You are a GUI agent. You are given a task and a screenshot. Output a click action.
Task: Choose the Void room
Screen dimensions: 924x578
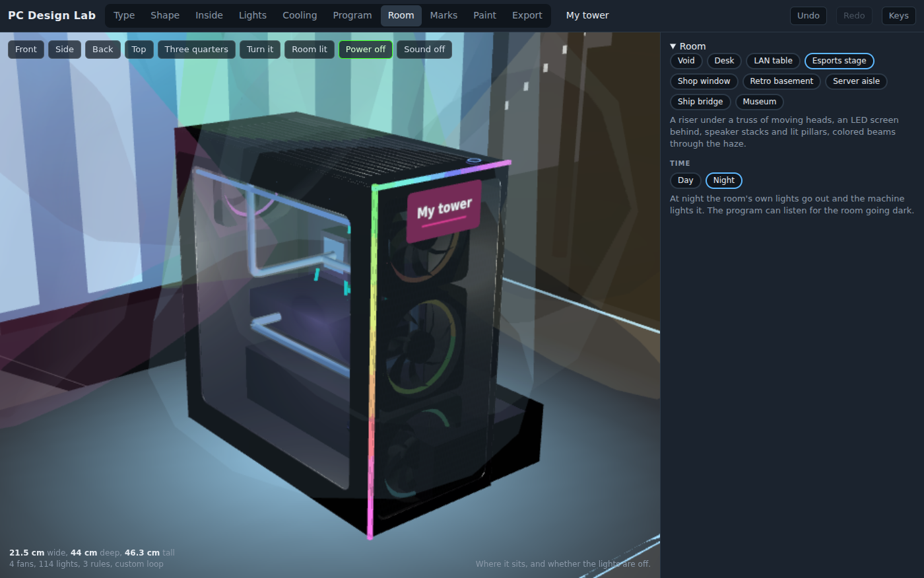[686, 61]
